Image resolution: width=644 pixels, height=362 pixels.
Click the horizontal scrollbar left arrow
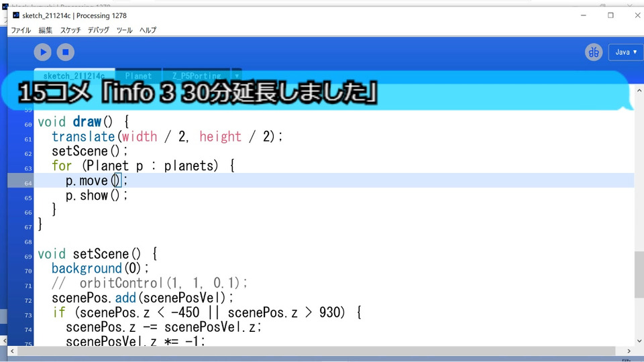click(x=12, y=351)
